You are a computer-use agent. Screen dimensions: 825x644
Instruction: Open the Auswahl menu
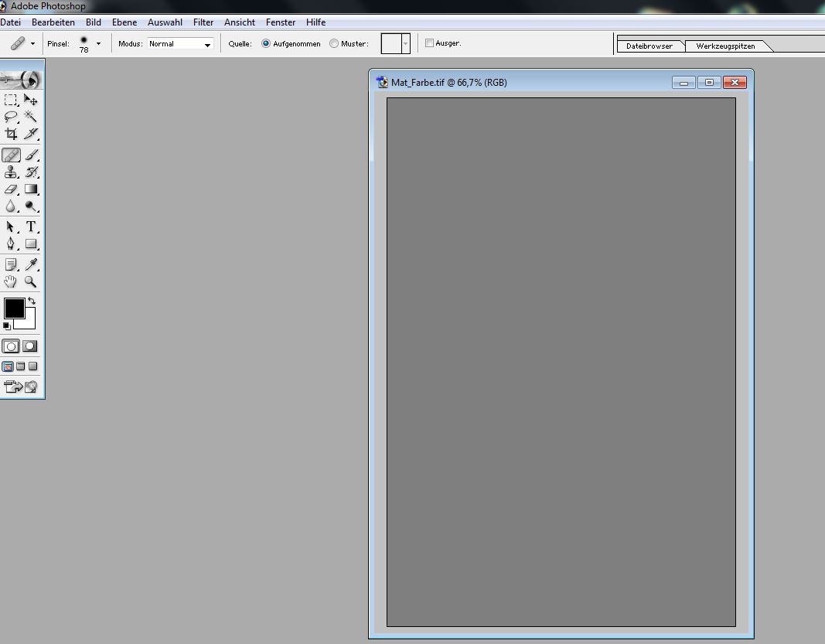click(x=165, y=22)
